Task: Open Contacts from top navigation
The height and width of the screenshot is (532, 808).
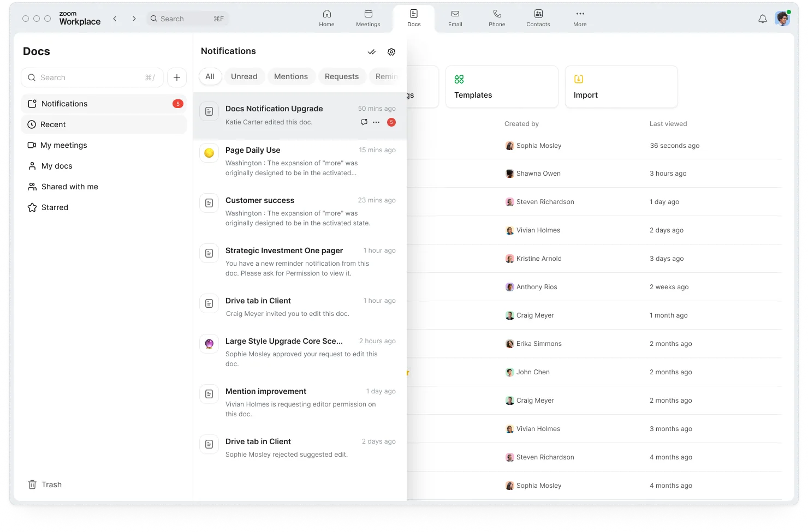Action: (x=538, y=18)
